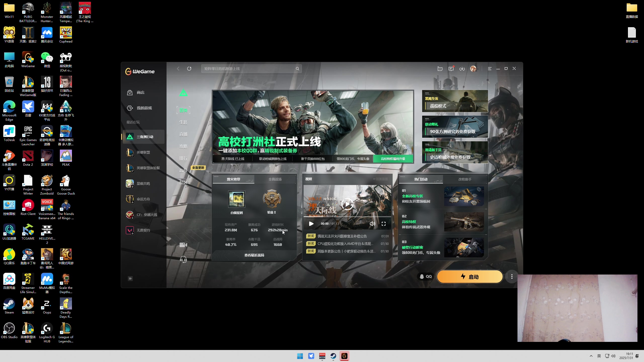Click the video progress bar
The width and height of the screenshot is (644, 362).
pyautogui.click(x=347, y=217)
